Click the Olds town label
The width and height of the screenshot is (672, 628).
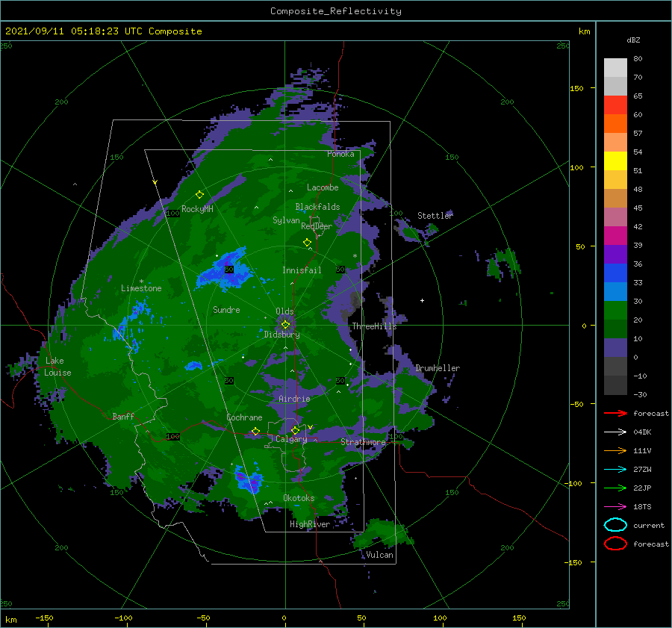tap(284, 311)
